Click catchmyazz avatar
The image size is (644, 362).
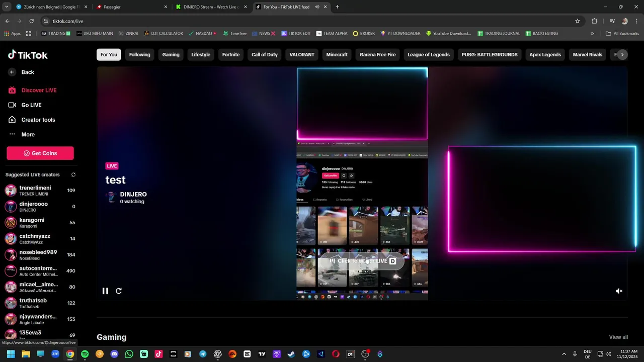[x=11, y=239]
